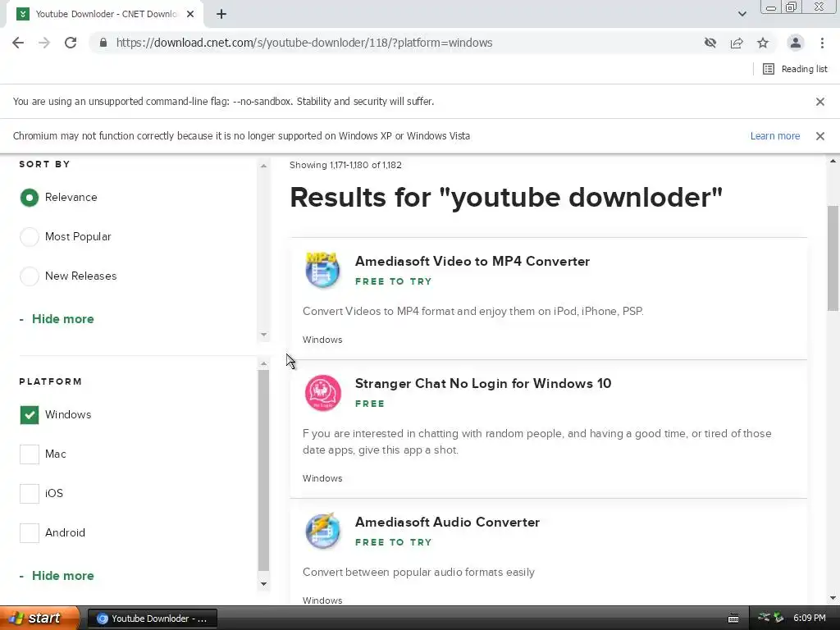Open the Windows start menu
This screenshot has width=840, height=630.
point(39,619)
